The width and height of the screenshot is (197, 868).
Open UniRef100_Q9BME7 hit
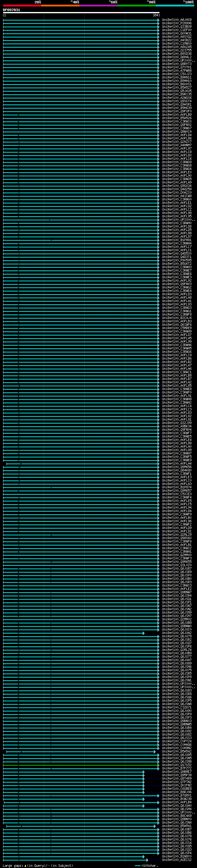point(177,772)
